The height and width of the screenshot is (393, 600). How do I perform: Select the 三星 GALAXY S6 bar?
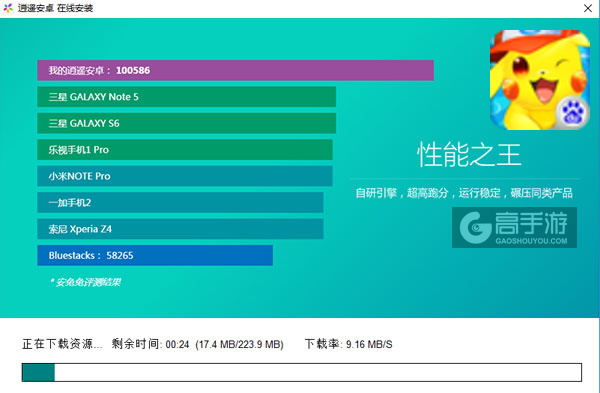coord(186,123)
